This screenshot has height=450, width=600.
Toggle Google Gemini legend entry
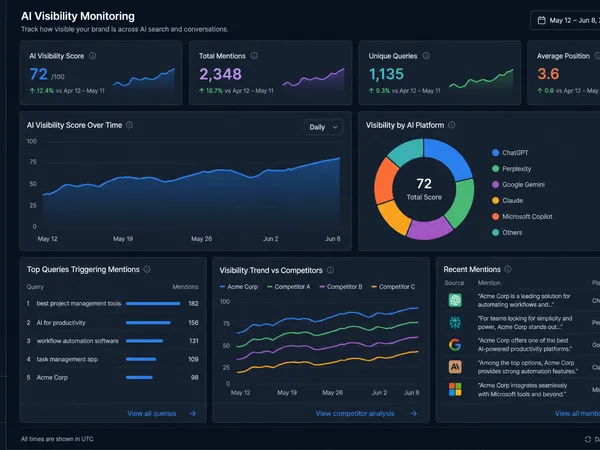tap(518, 185)
